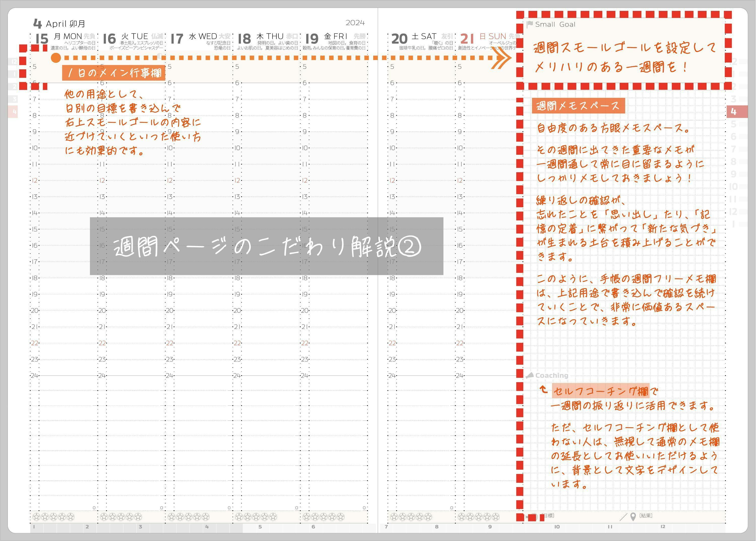Image resolution: width=756 pixels, height=541 pixels.
Task: Toggle the last star rating under Friday column
Action: 340,517
